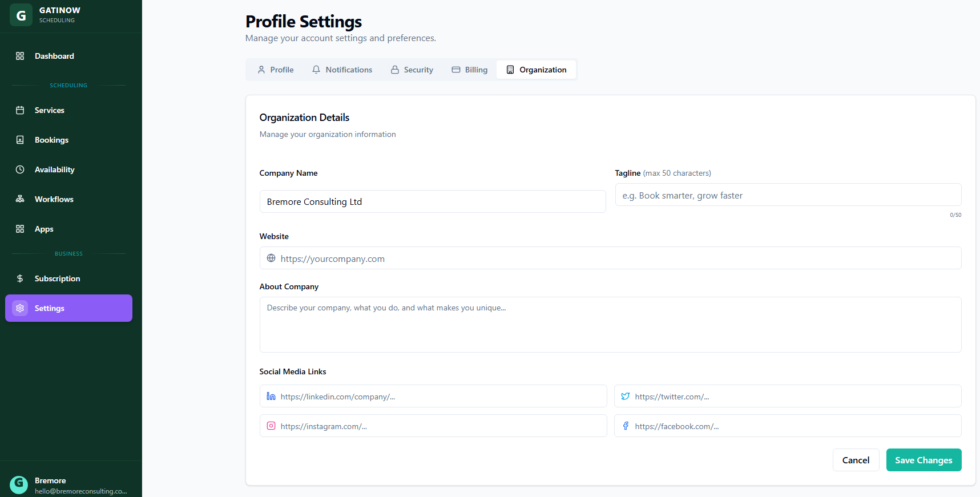Click the Company Name input field
The height and width of the screenshot is (497, 980).
click(433, 201)
